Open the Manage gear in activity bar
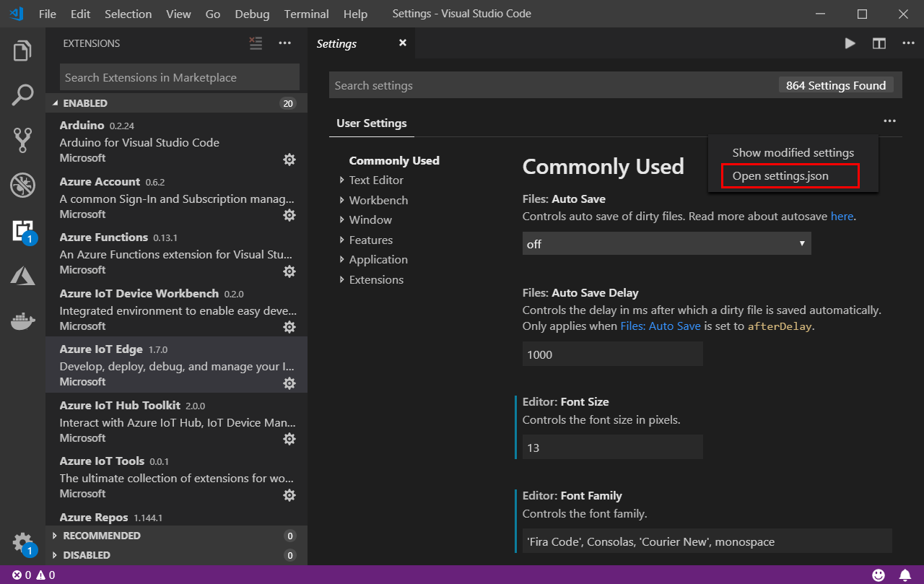The height and width of the screenshot is (584, 924). pyautogui.click(x=22, y=543)
